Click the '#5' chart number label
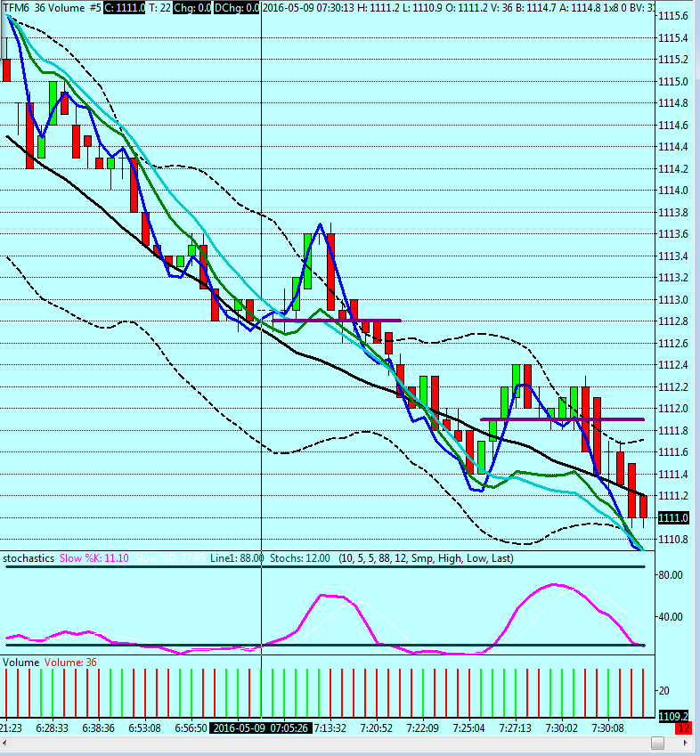Screen dimensions: 700x756 96,8
